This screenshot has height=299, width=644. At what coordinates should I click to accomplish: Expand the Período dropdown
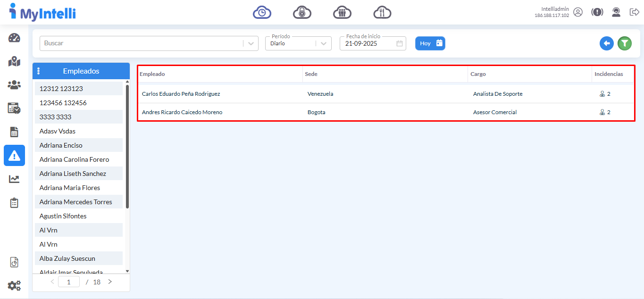[323, 43]
